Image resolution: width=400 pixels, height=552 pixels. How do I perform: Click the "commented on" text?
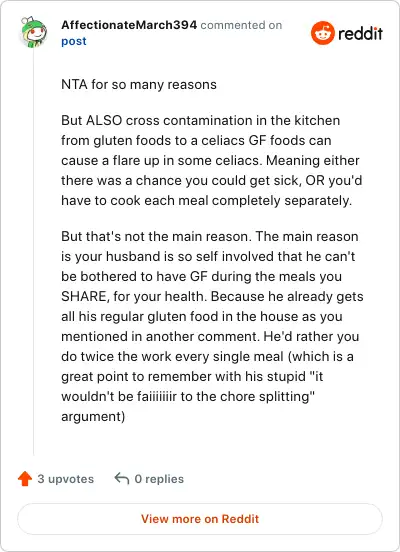[241, 25]
